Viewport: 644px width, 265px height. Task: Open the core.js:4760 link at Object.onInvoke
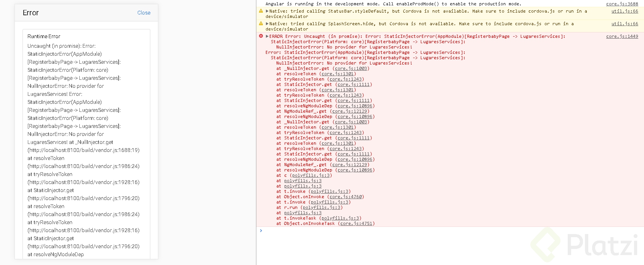click(x=346, y=197)
